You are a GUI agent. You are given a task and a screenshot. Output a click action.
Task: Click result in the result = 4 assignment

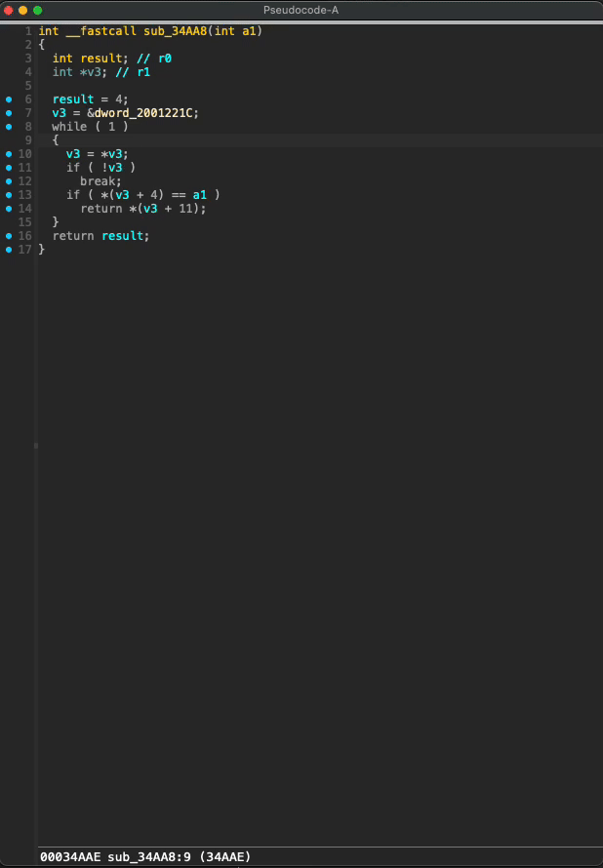tap(73, 99)
